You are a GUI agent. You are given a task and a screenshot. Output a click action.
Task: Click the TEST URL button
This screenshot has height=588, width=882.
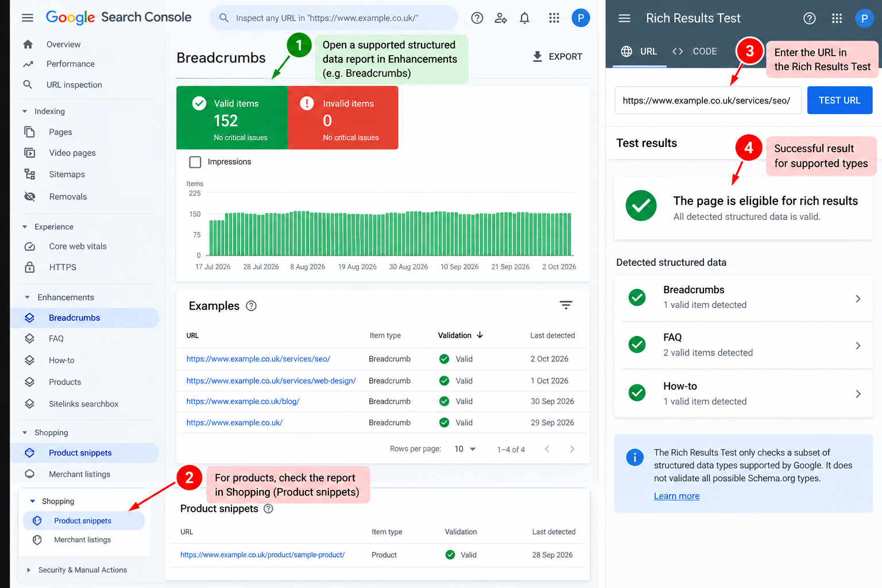[x=840, y=100]
